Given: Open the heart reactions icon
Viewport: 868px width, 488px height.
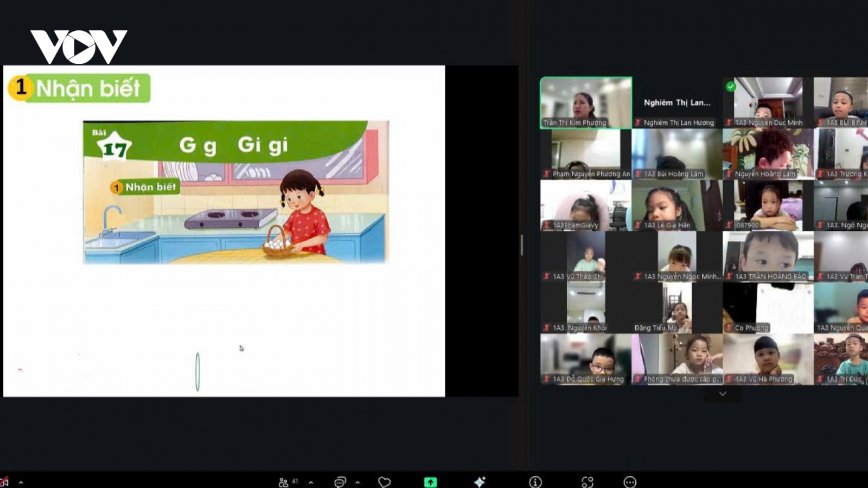Looking at the screenshot, I should point(385,482).
